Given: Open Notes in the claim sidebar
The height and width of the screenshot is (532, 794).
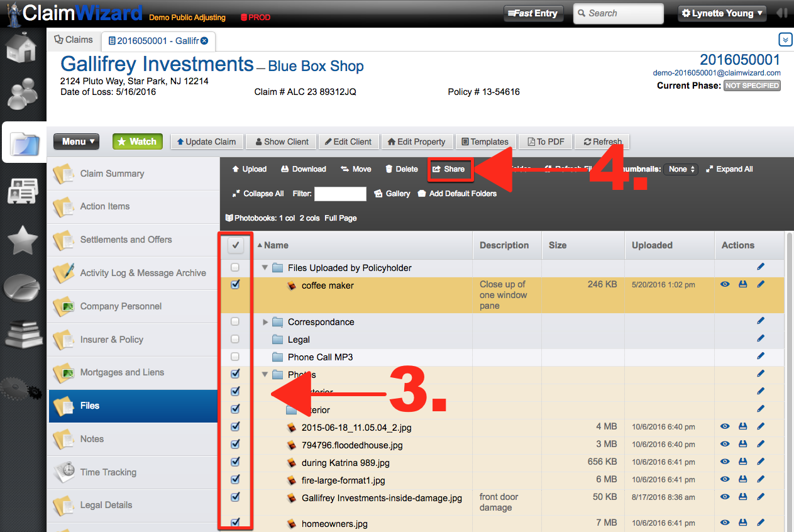Looking at the screenshot, I should point(92,439).
